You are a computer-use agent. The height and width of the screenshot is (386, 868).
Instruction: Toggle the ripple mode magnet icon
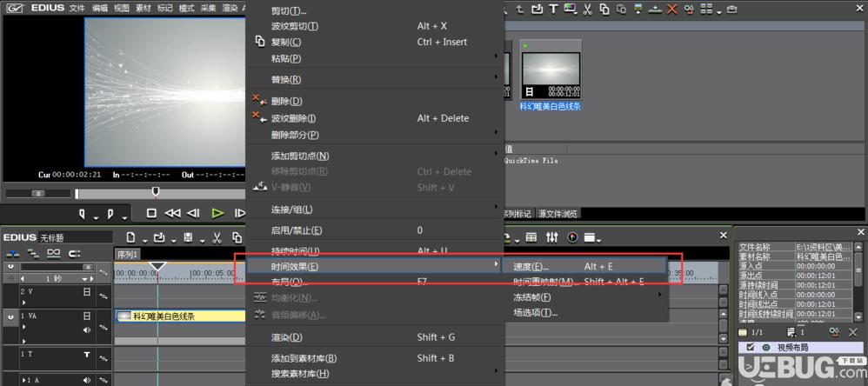[74, 253]
